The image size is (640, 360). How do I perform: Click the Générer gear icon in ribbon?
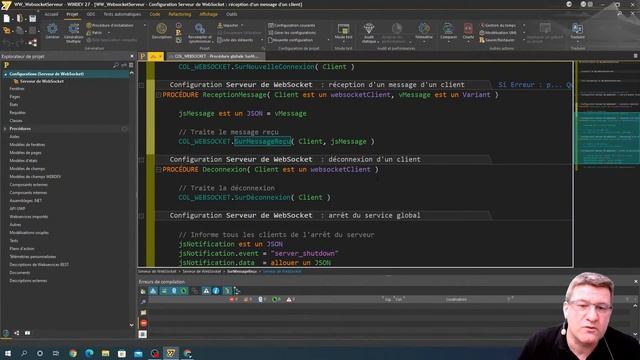point(52,29)
